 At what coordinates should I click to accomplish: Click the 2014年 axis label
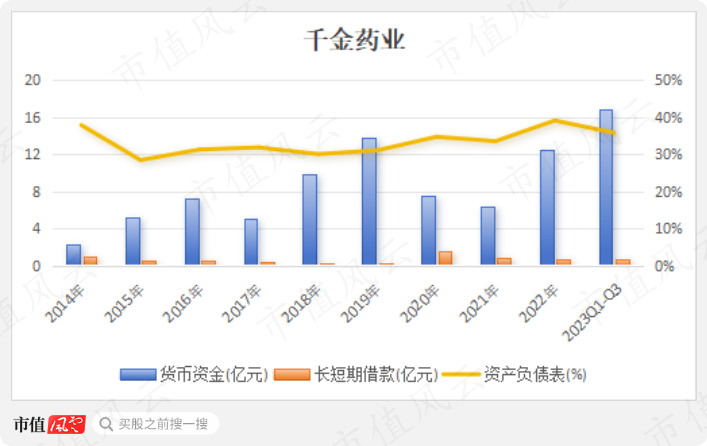point(64,303)
